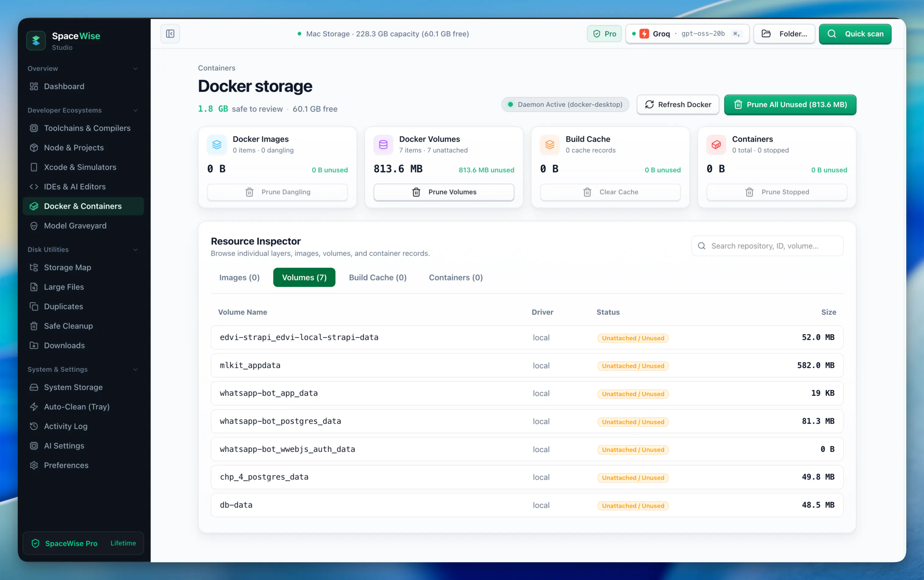924x580 pixels.
Task: Open Duplicates finder
Action: click(x=83, y=307)
